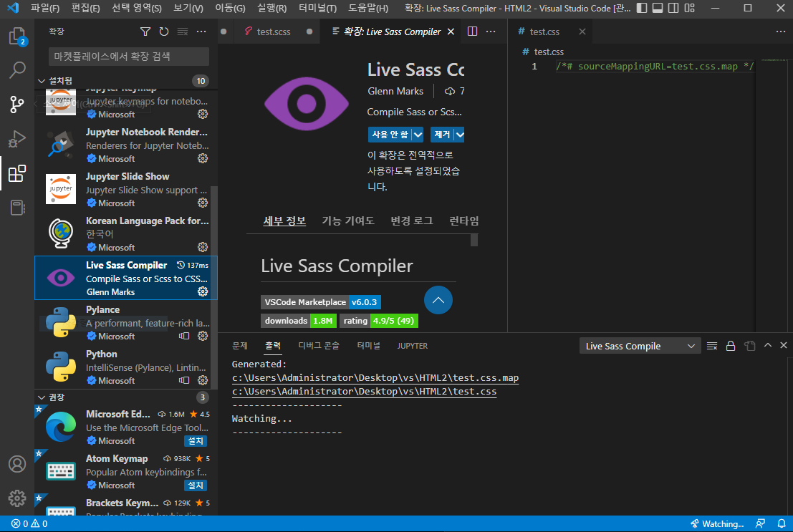
Task: Install the Atom Keymap extension
Action: coord(196,485)
